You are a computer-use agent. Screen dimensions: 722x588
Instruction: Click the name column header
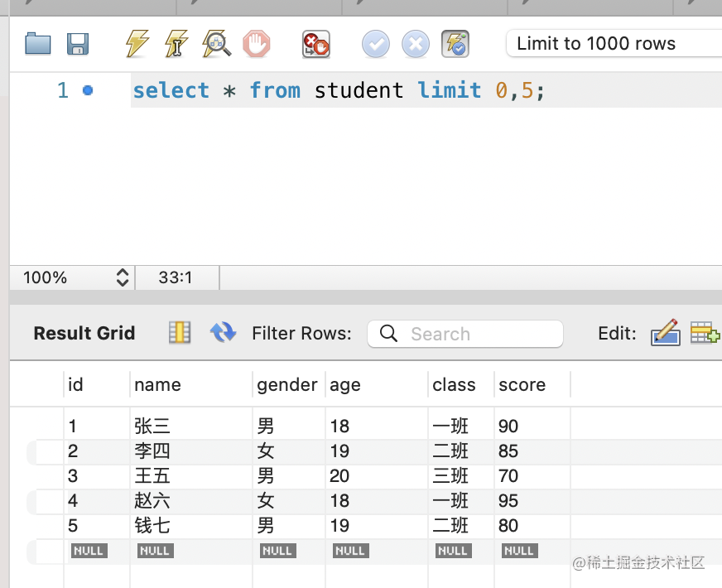pos(157,385)
